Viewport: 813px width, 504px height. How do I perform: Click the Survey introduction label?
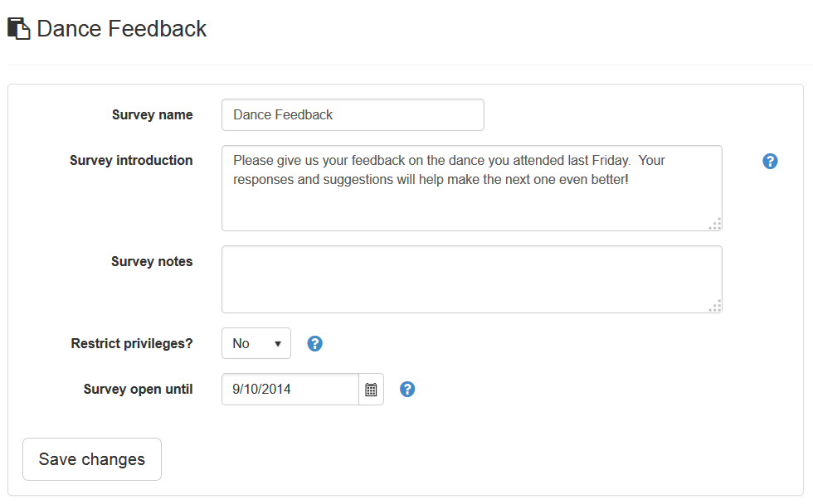(131, 161)
